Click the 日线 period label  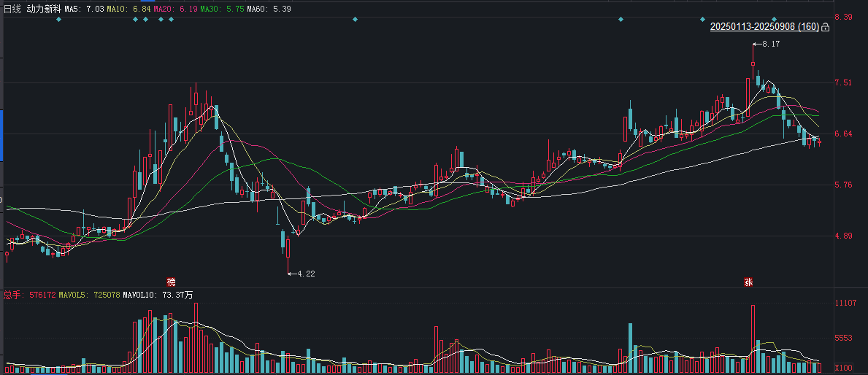[12, 9]
